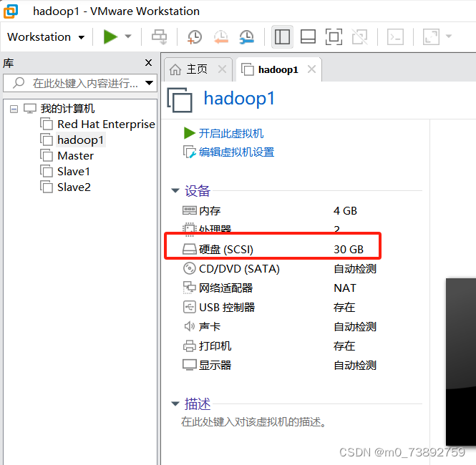Open the Workstation menu

tap(46, 37)
